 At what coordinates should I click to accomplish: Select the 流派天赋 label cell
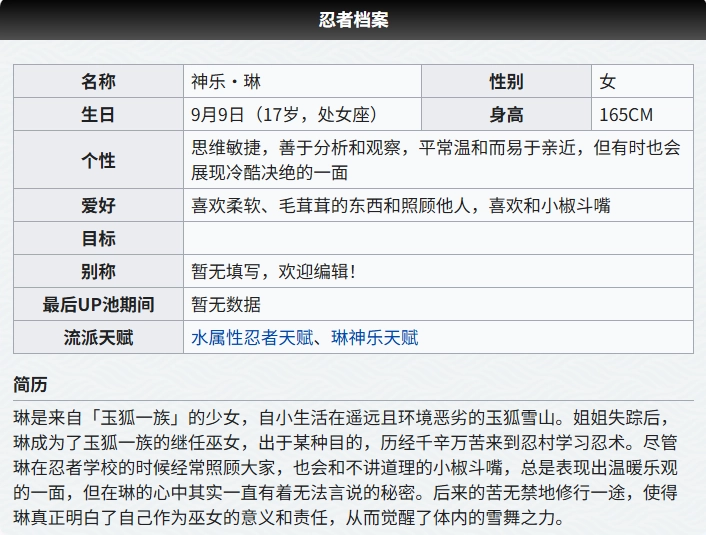point(98,338)
